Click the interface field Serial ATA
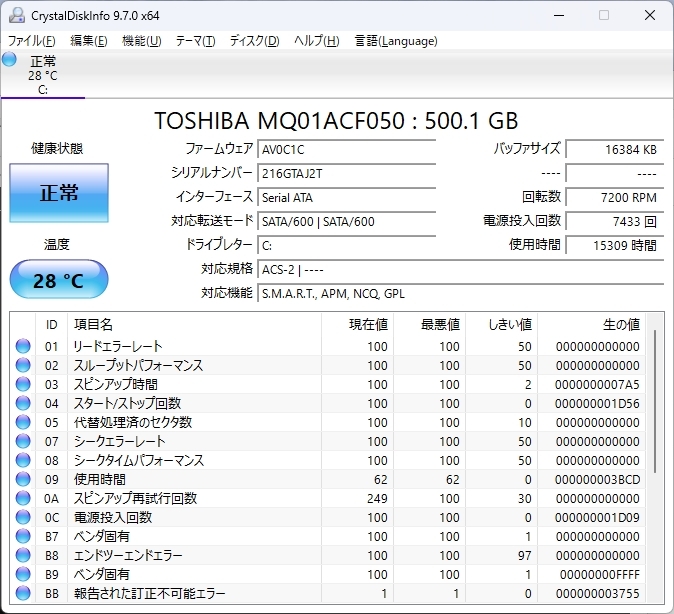The image size is (674, 614). click(346, 197)
